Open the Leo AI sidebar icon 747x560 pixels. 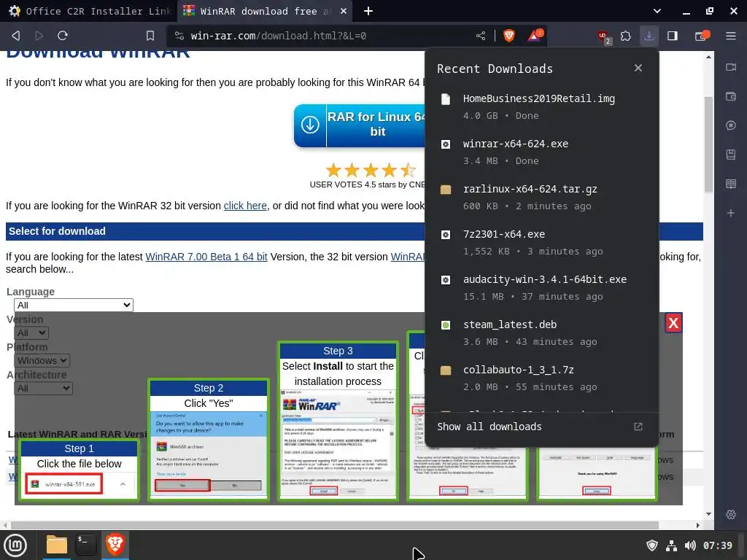click(x=731, y=125)
